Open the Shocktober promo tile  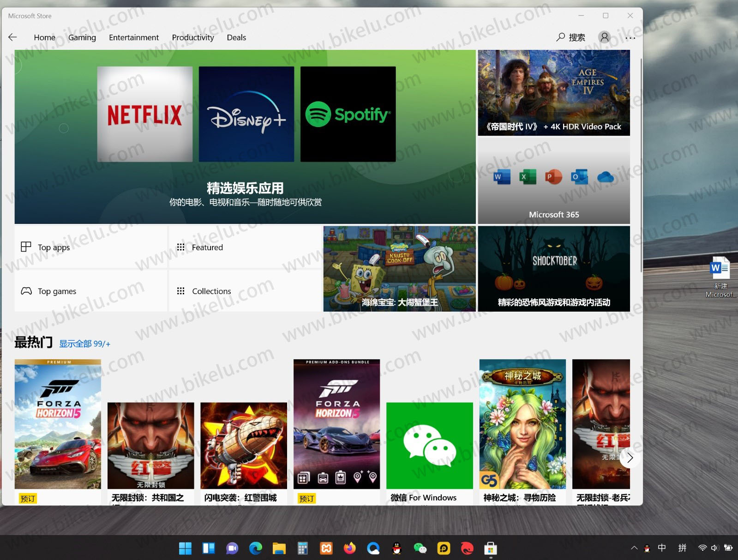(x=554, y=269)
